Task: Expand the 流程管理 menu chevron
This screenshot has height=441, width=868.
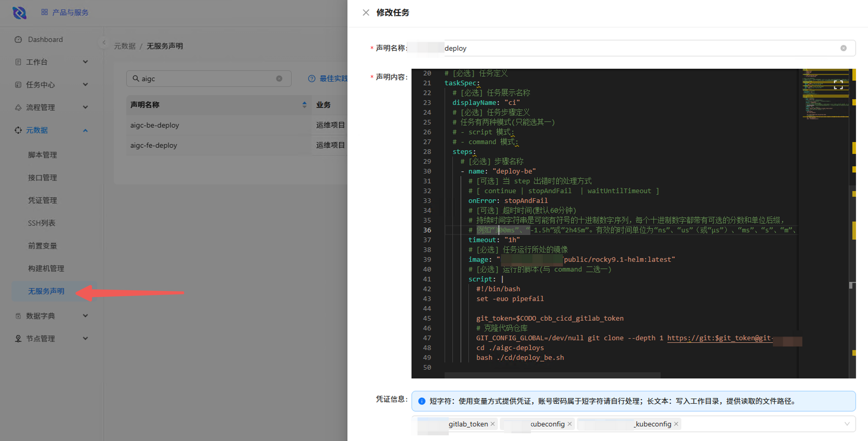Action: point(85,107)
